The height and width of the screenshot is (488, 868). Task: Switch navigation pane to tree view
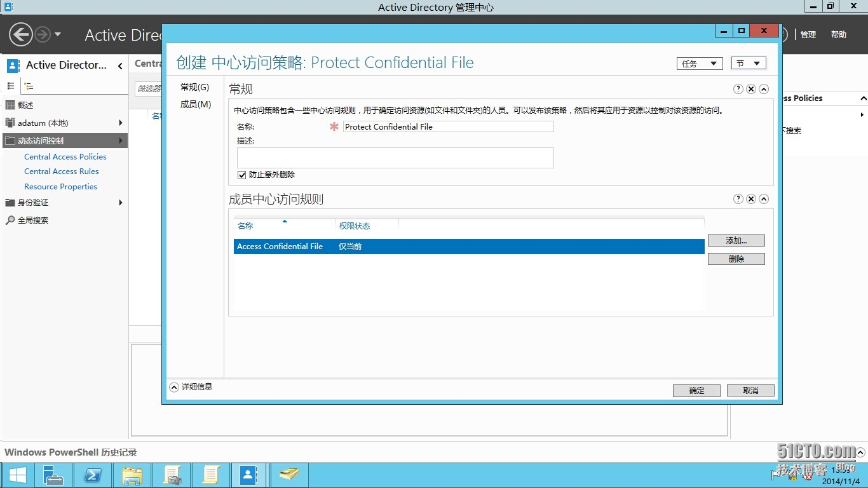(x=29, y=86)
